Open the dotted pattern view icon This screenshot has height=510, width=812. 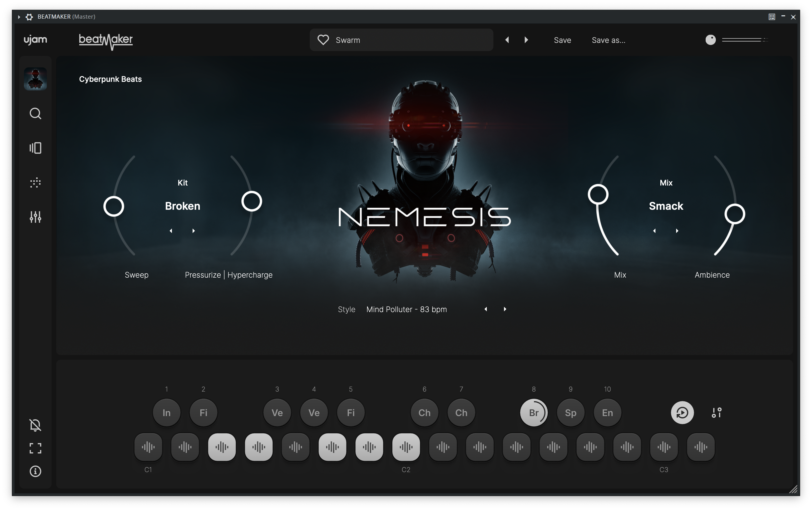click(x=35, y=183)
